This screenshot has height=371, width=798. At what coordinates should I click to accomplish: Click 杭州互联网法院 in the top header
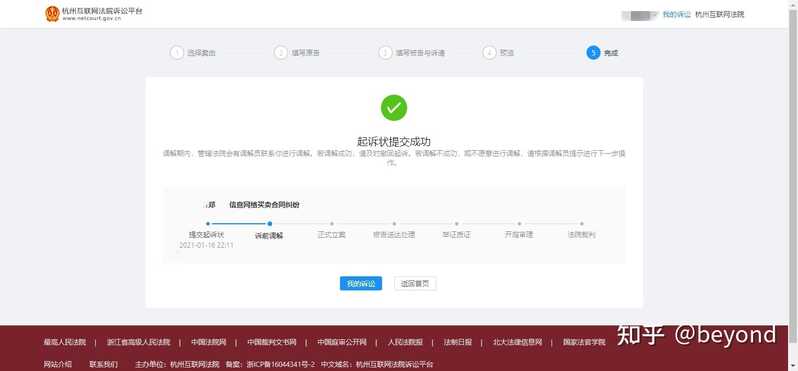coord(720,15)
